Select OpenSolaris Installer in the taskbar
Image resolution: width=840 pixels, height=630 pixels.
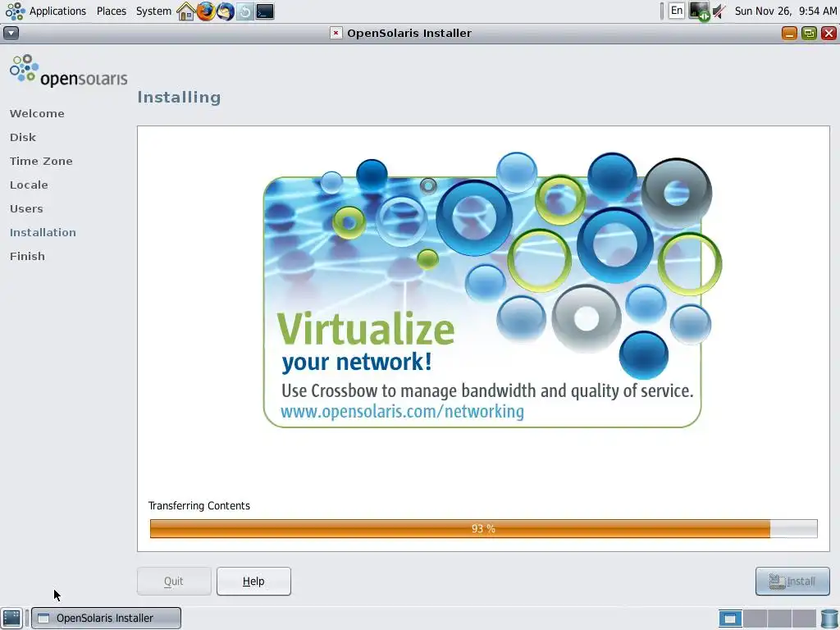coord(106,619)
